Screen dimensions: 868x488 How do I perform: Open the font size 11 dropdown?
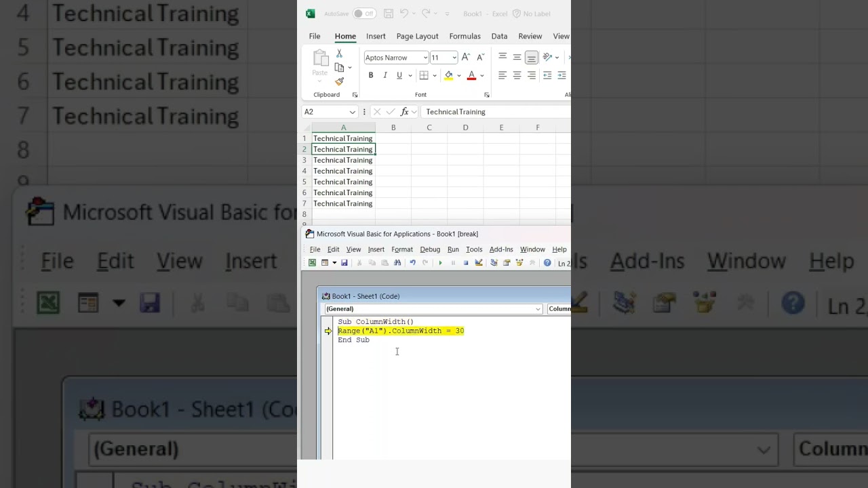pyautogui.click(x=454, y=58)
